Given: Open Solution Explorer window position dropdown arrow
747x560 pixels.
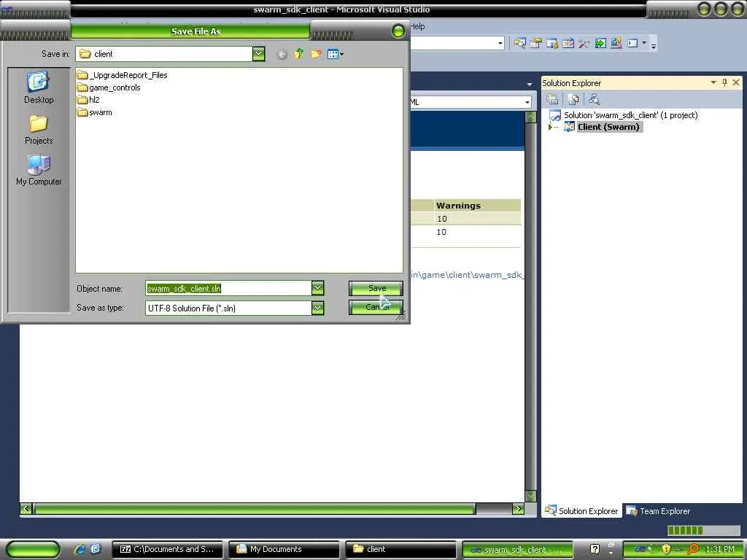Looking at the screenshot, I should point(713,82).
